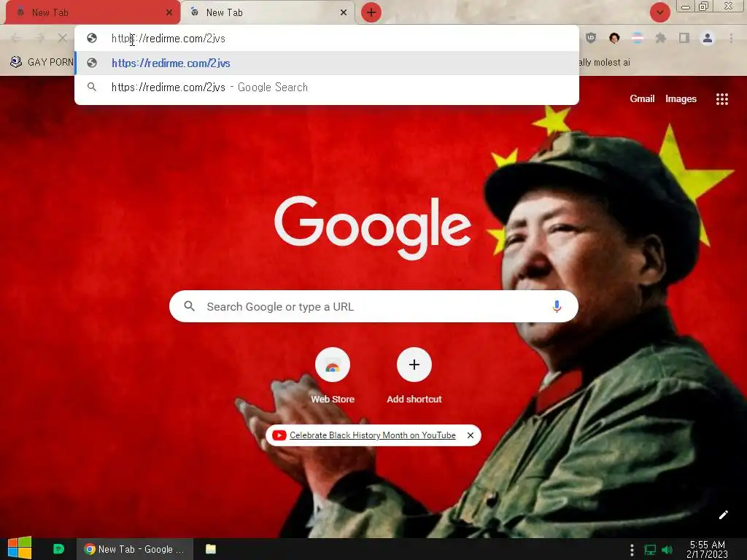The image size is (747, 560).
Task: Click the Google logo doodle
Action: pyautogui.click(x=373, y=227)
